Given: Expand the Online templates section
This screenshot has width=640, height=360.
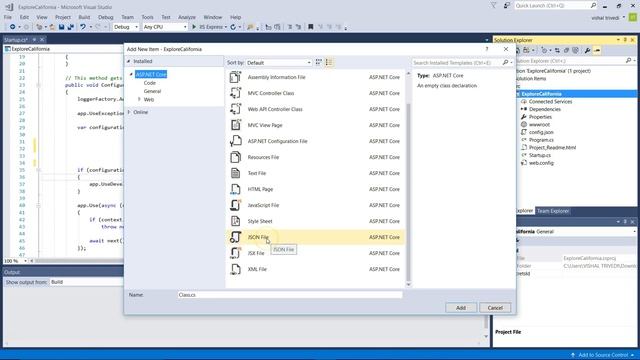Looking at the screenshot, I should 129,112.
